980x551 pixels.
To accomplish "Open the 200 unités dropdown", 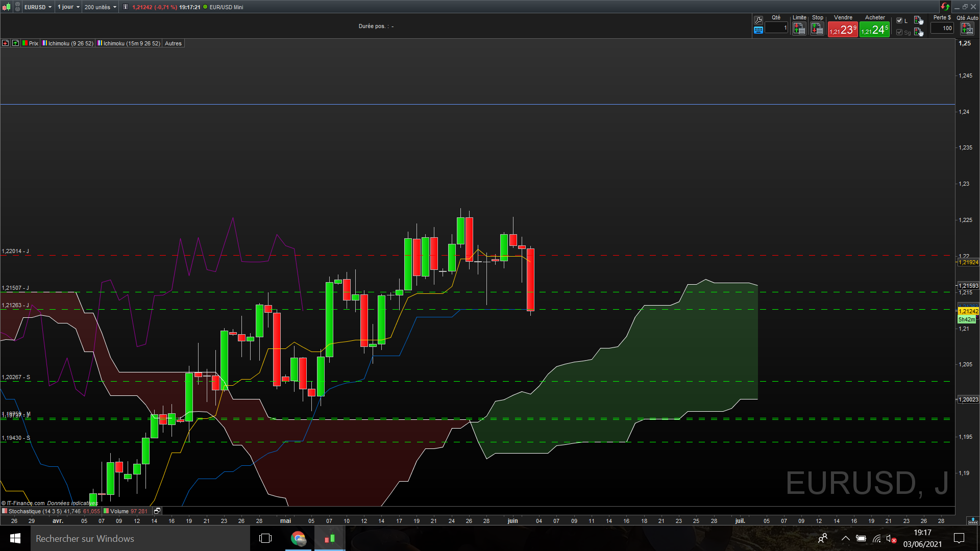I will [x=101, y=7].
